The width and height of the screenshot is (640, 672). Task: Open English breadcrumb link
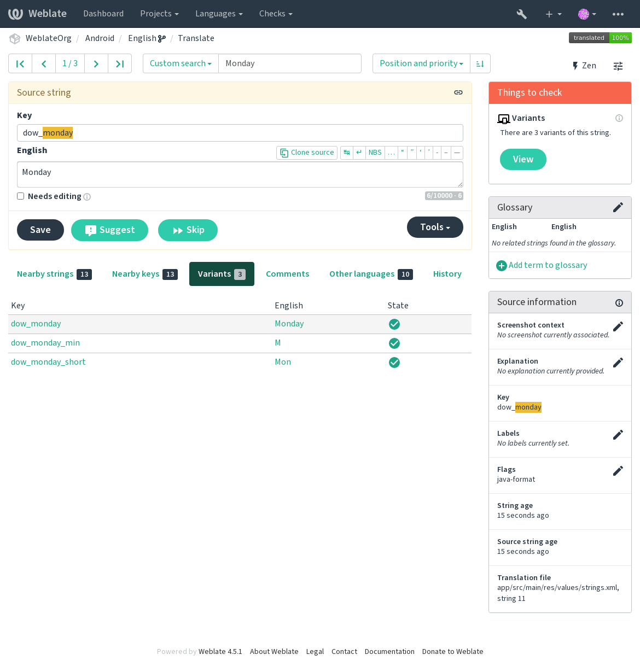(142, 38)
